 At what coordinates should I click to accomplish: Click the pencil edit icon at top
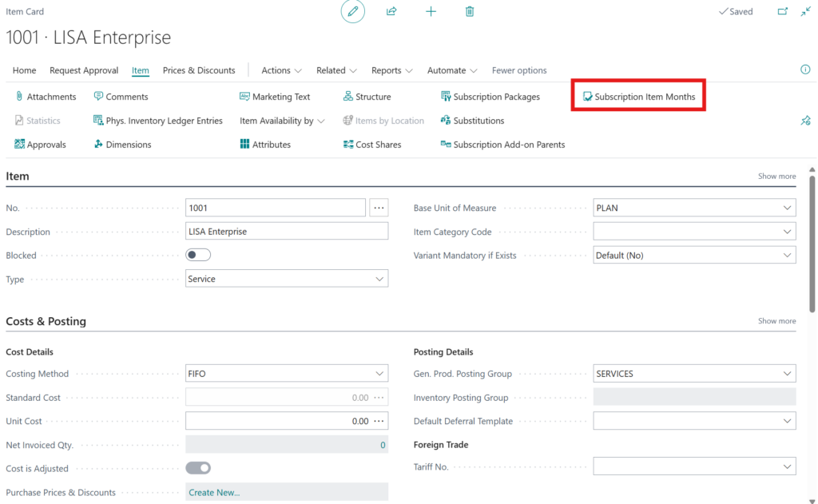point(352,12)
